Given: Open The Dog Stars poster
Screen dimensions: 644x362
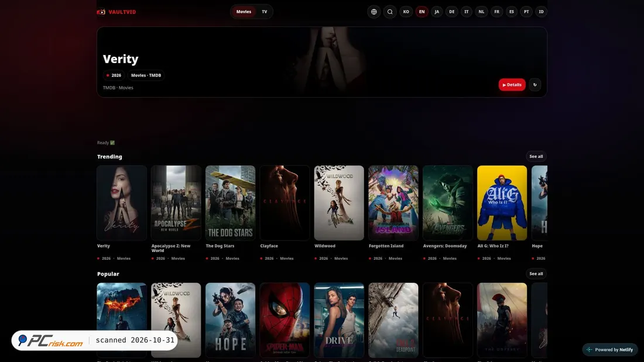Looking at the screenshot, I should point(231,203).
